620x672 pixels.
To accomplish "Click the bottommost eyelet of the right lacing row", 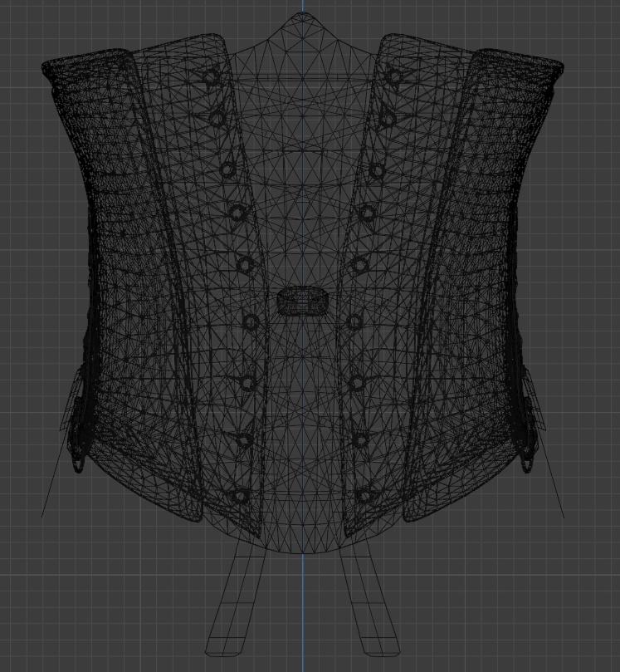I will [x=364, y=497].
